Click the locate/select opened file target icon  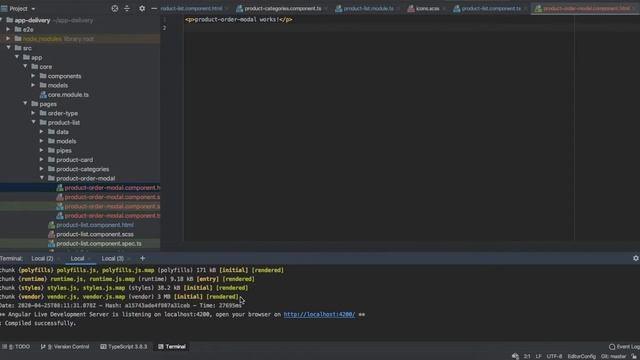(115, 9)
